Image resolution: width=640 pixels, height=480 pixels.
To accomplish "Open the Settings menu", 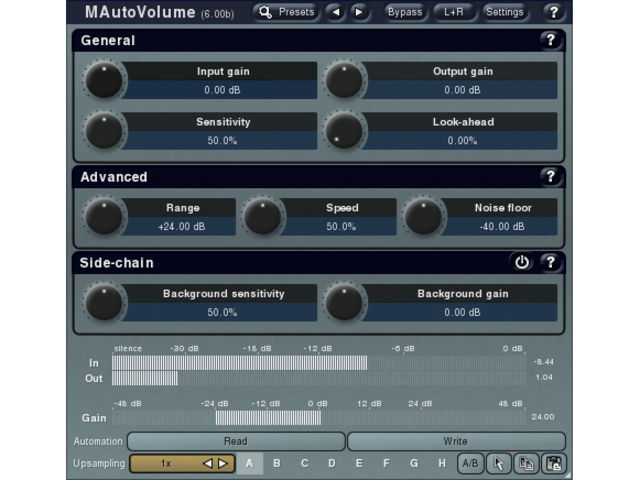I will point(505,12).
